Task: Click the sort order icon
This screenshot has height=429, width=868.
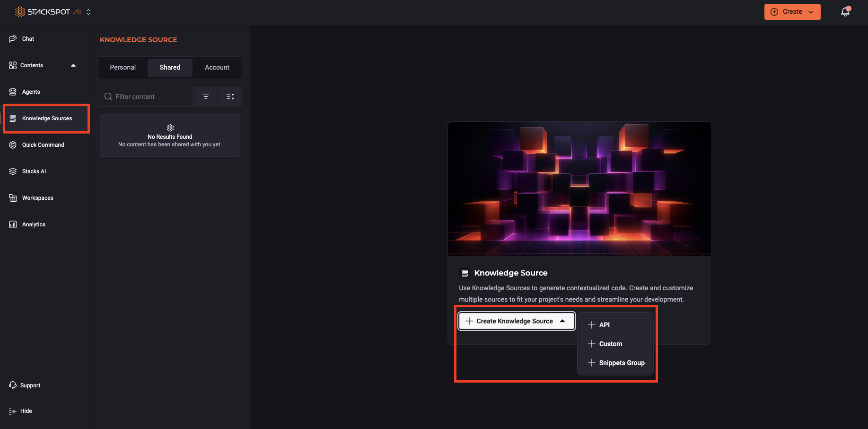Action: point(230,96)
